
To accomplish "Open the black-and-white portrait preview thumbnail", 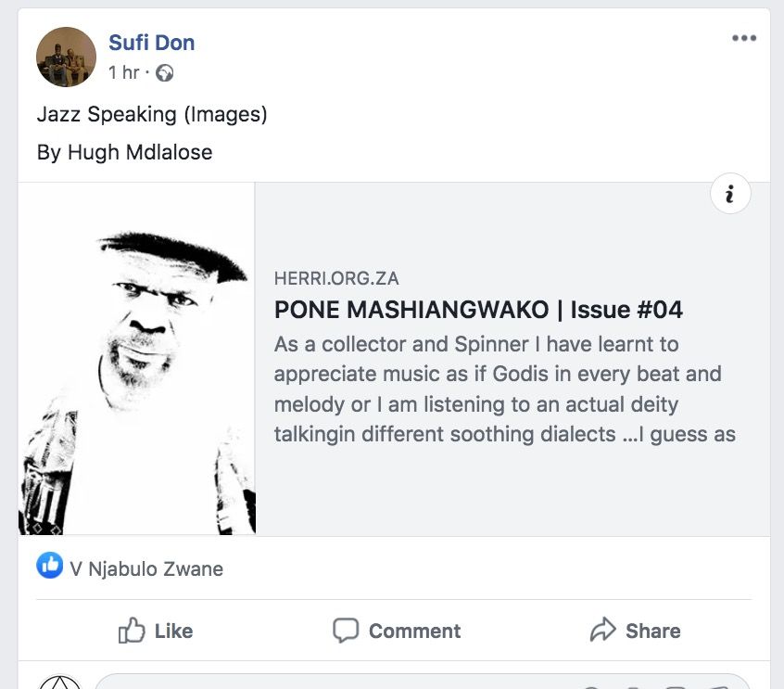I will pos(136,359).
